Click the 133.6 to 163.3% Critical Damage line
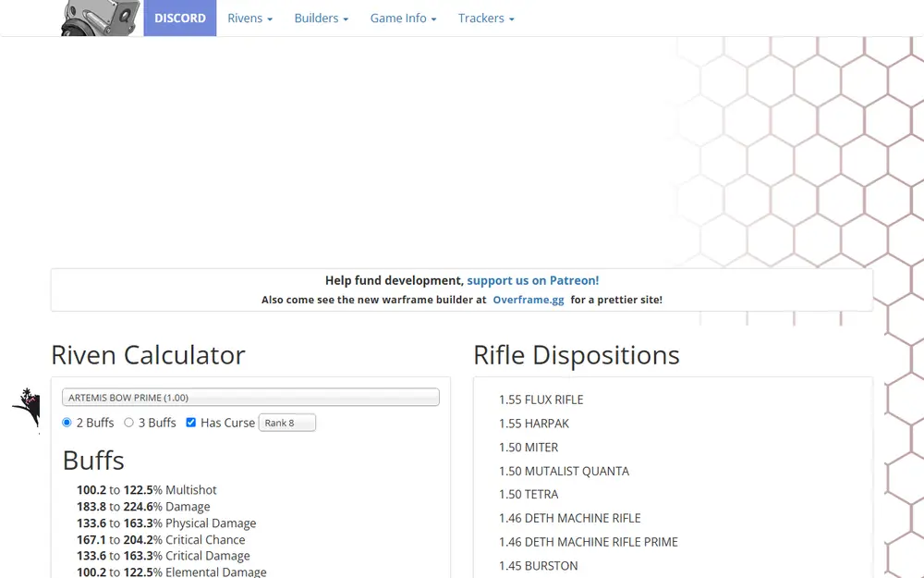 tap(164, 556)
